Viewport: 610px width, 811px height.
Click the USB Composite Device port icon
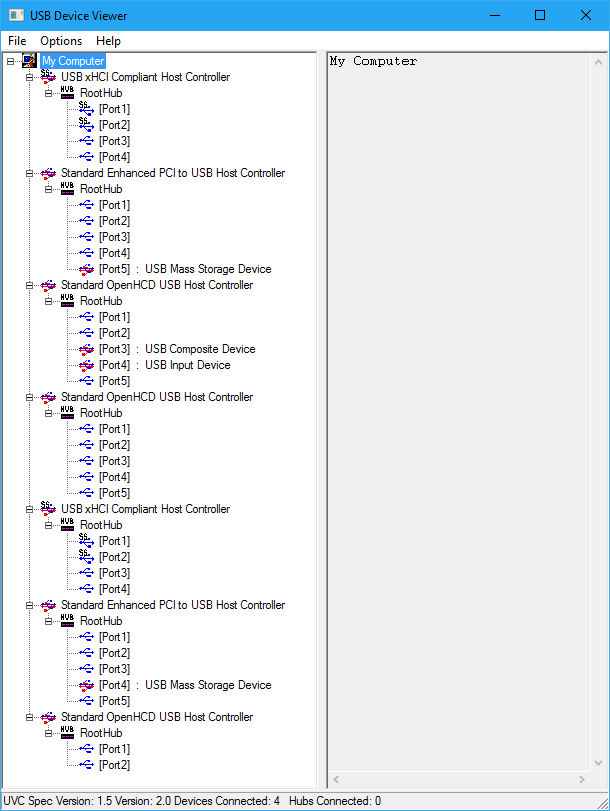[86, 349]
